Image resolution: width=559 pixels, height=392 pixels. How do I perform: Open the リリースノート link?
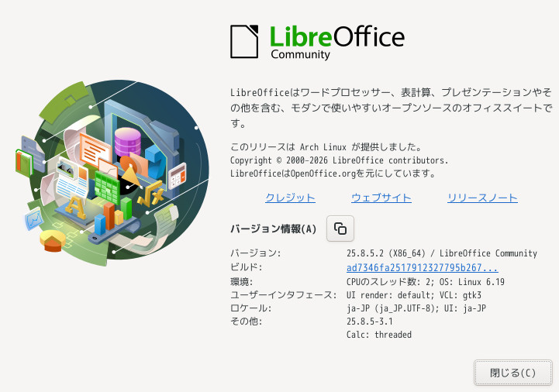(482, 198)
